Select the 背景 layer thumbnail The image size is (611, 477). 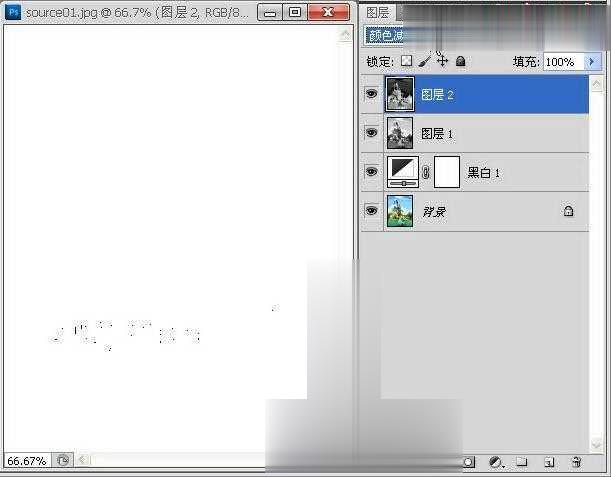tap(400, 211)
